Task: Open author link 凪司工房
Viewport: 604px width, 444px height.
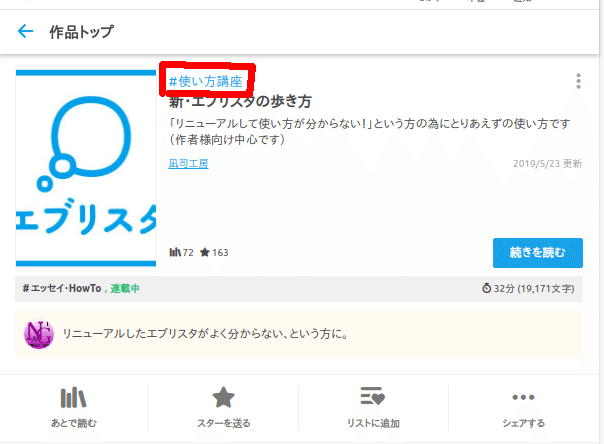Action: (x=188, y=164)
